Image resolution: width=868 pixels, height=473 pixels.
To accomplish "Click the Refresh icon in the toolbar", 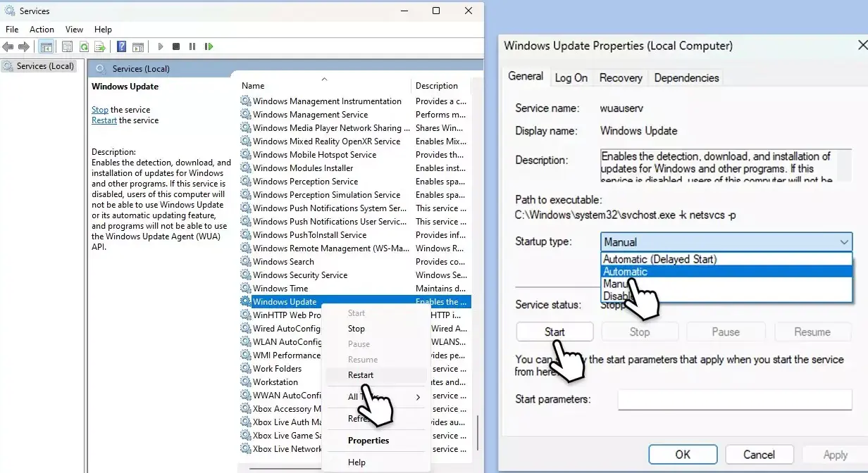I will [84, 46].
